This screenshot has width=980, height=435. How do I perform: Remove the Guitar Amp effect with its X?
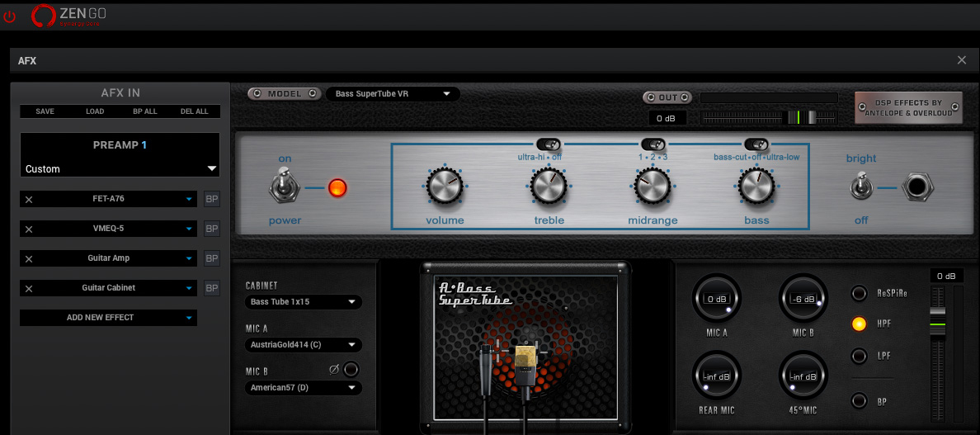click(29, 258)
